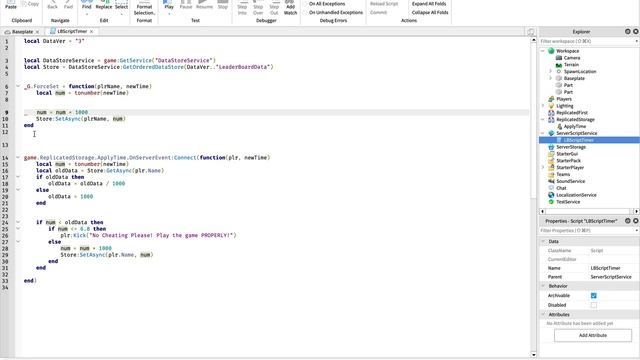
Task: Collapse the code fold at line 24
Action: [18, 222]
